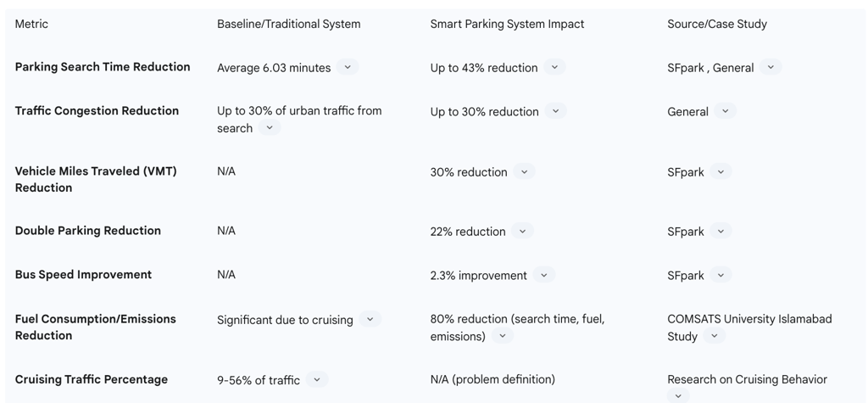The width and height of the screenshot is (868, 403).
Task: Click the Parking Search Time Reduction row label
Action: [103, 67]
